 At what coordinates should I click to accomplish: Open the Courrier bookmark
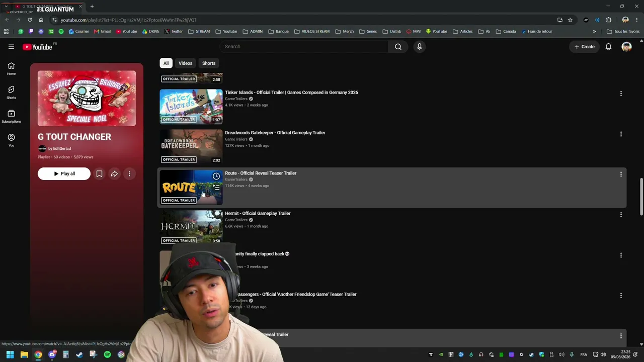pyautogui.click(x=78, y=31)
